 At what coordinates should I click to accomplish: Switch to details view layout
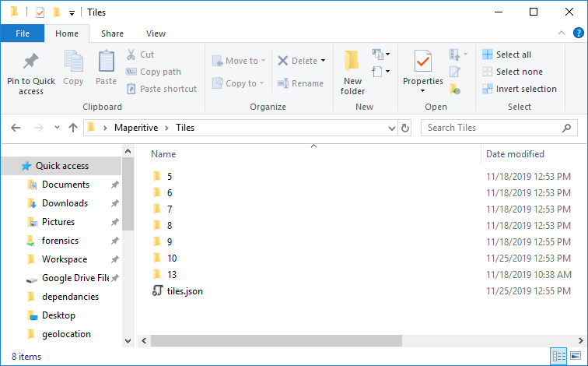[559, 356]
